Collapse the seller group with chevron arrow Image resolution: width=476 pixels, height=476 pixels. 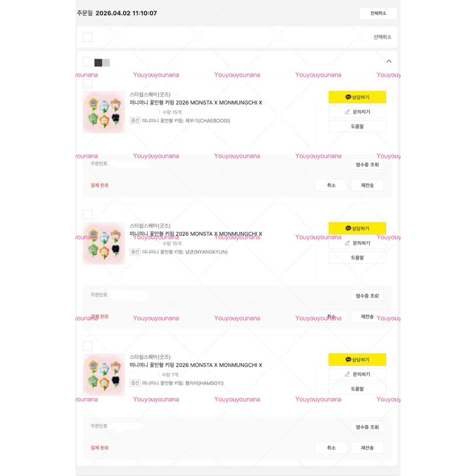point(389,61)
